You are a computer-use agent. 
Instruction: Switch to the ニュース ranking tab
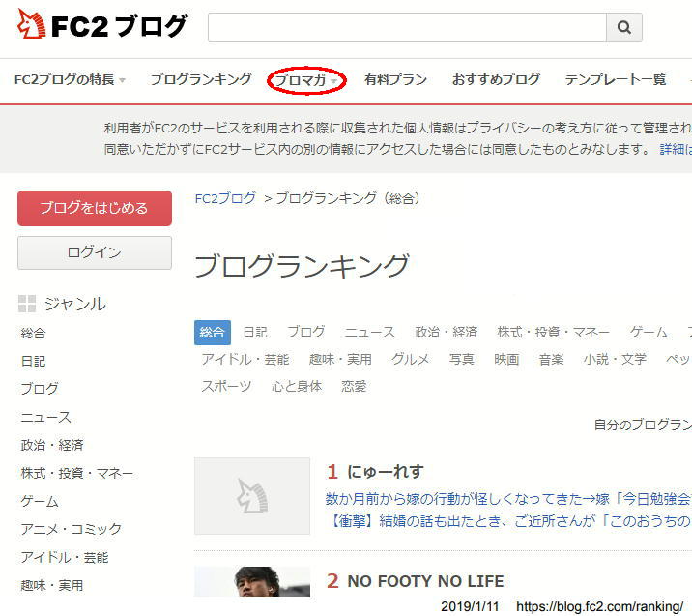tap(370, 332)
